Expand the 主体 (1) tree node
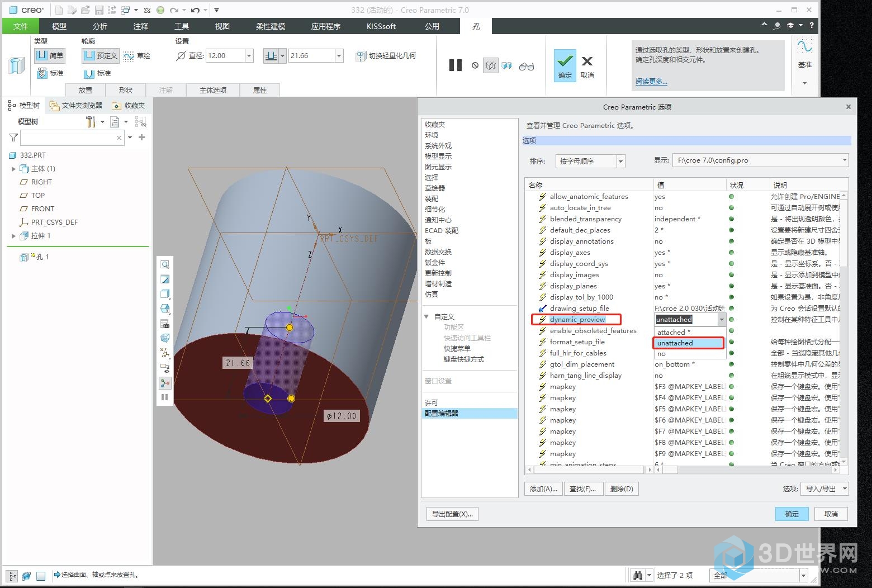Image resolution: width=872 pixels, height=588 pixels. tap(13, 169)
